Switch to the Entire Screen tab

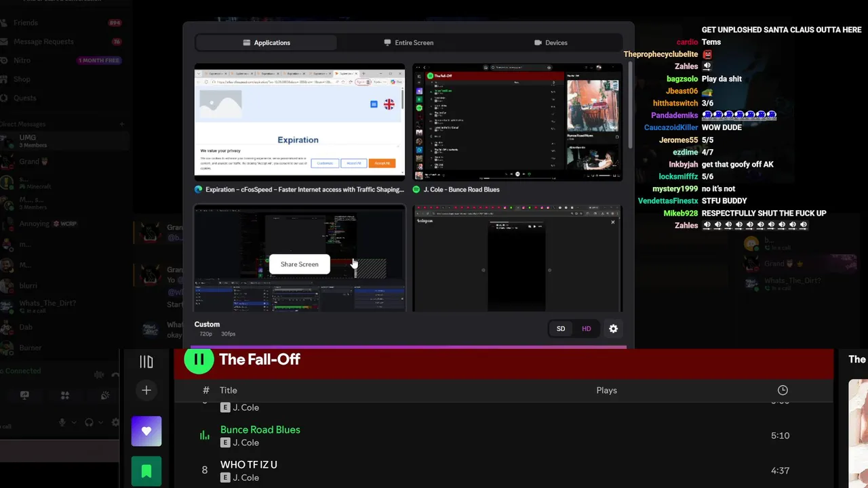click(x=408, y=43)
